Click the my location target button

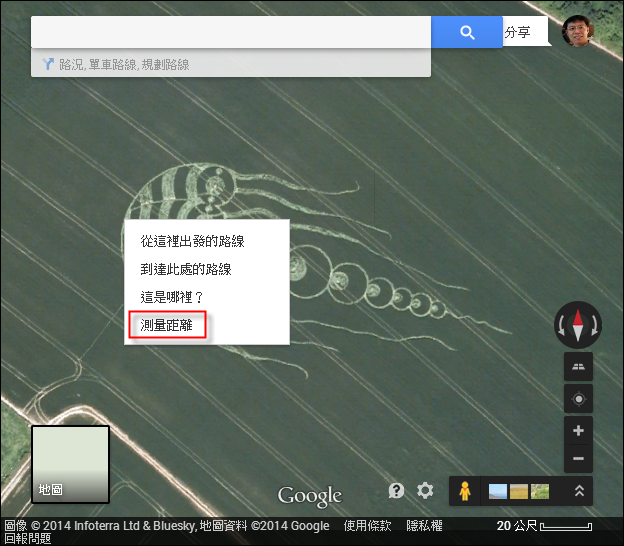578,398
